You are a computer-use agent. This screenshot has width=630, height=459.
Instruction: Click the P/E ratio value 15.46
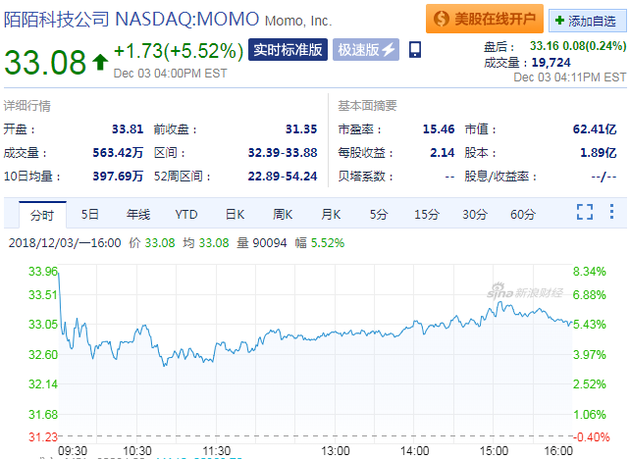(438, 129)
